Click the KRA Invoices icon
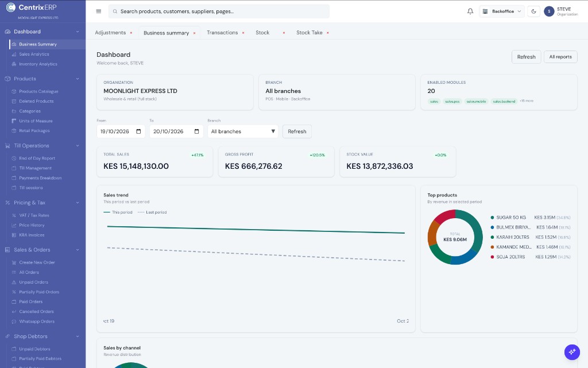 (x=14, y=235)
